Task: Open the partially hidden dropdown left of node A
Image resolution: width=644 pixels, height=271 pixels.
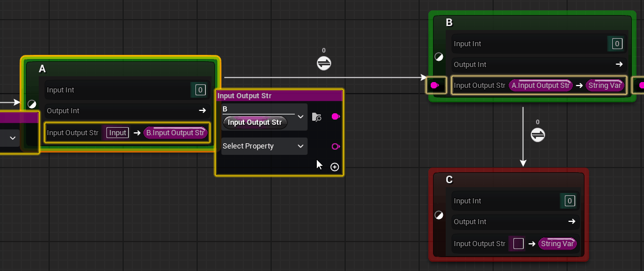Action: coord(13,138)
